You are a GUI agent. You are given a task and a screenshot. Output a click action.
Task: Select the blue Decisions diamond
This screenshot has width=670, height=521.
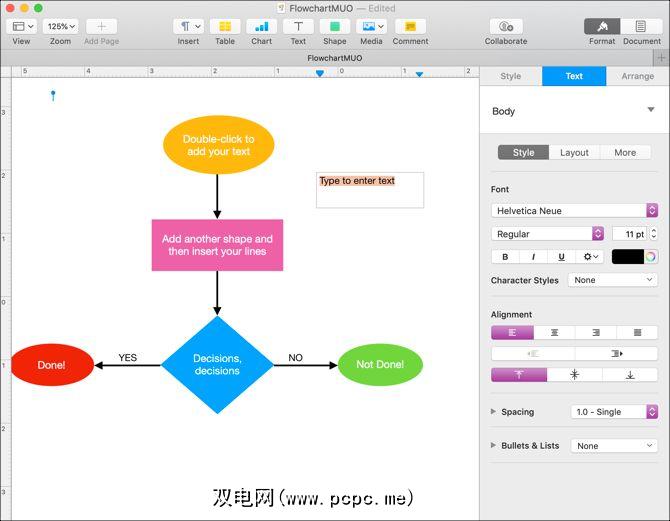click(x=217, y=365)
